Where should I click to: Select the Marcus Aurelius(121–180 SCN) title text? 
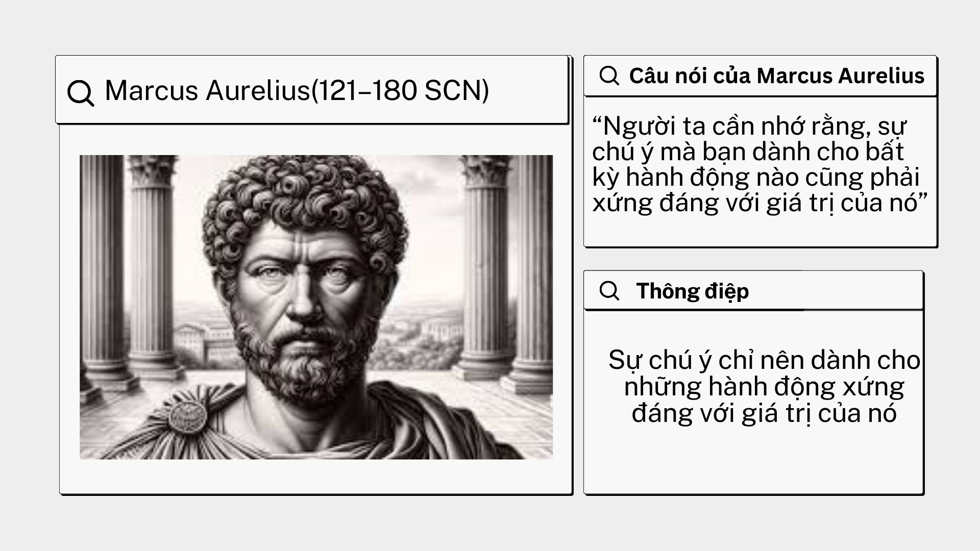click(297, 91)
